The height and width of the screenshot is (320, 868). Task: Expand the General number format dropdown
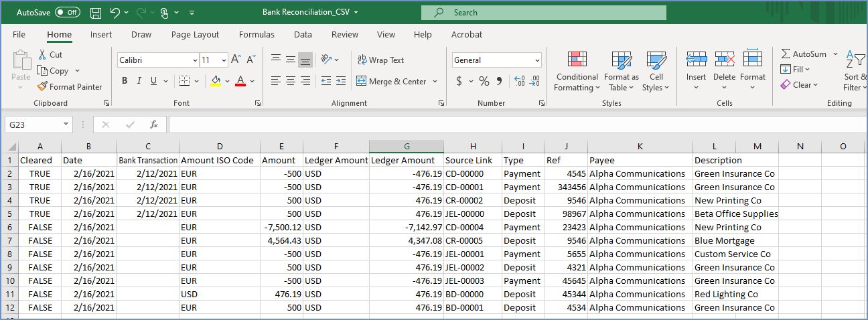537,60
